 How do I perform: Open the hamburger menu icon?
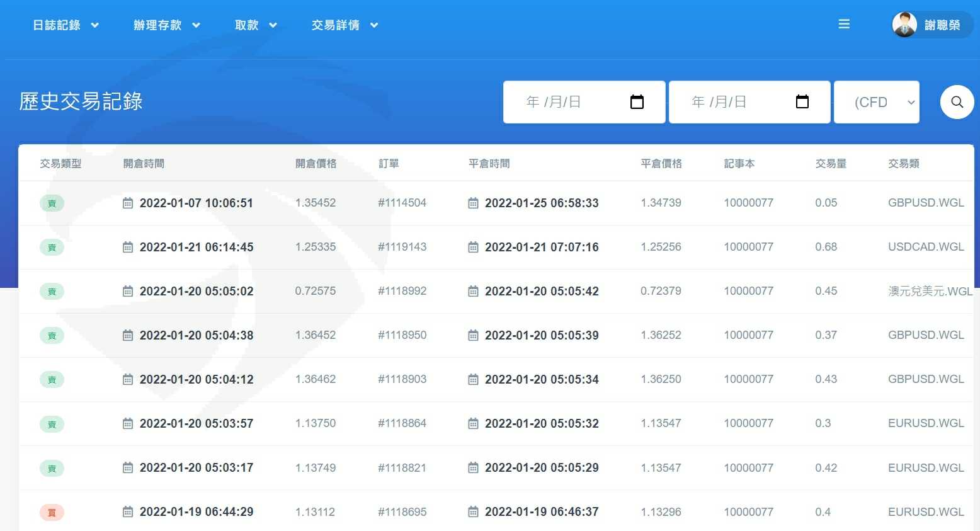point(844,25)
